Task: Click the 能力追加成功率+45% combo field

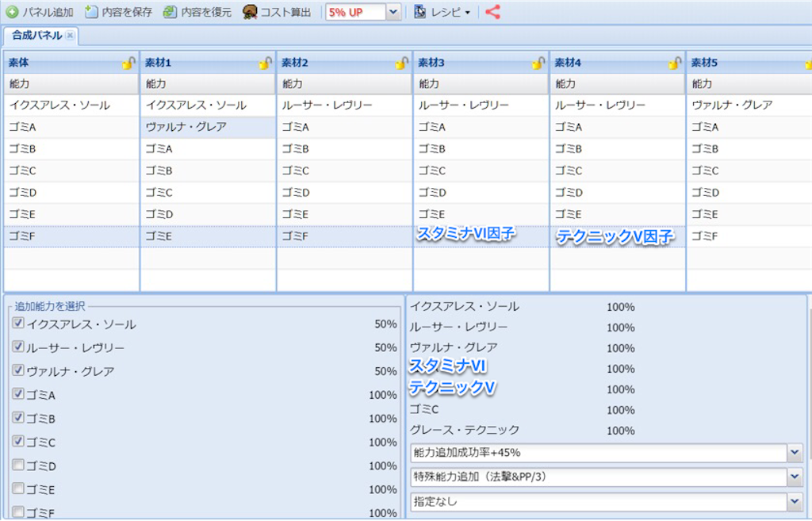Action: coord(599,453)
